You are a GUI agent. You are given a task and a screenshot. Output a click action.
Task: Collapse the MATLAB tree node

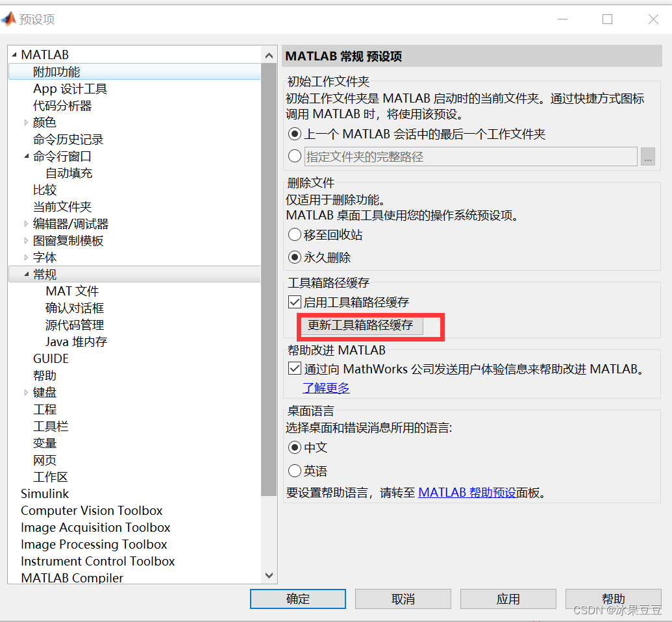coord(14,55)
